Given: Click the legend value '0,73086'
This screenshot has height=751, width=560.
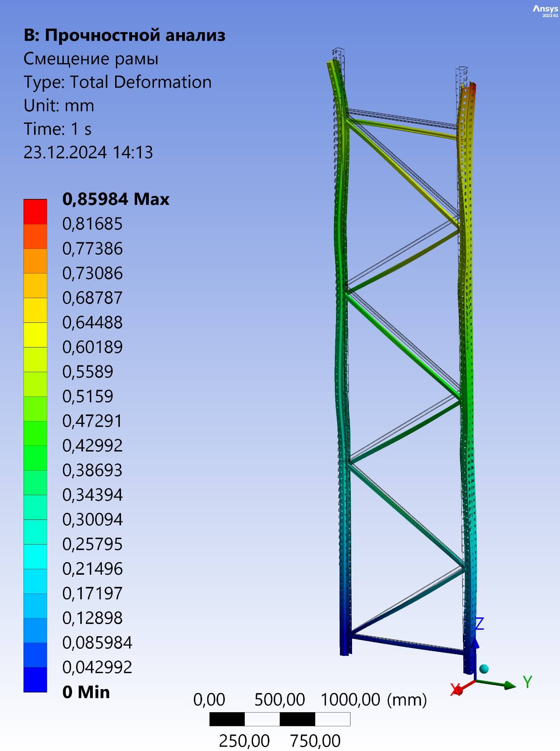Looking at the screenshot, I should (92, 273).
